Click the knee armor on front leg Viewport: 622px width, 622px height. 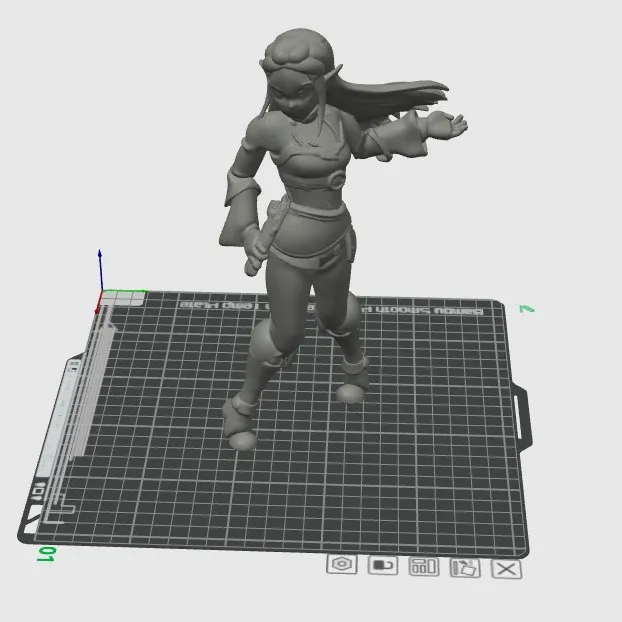pyautogui.click(x=270, y=344)
